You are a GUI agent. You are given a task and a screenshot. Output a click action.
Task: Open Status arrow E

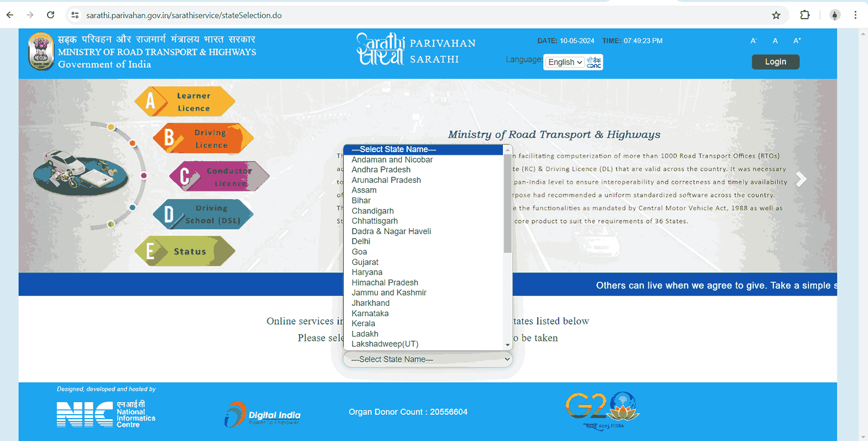click(185, 251)
